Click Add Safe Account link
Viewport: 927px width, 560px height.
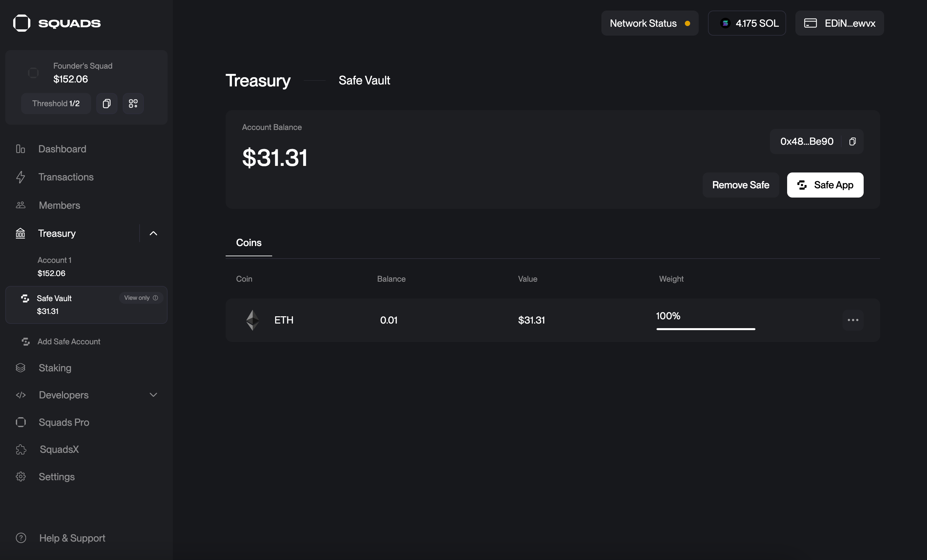click(x=69, y=341)
